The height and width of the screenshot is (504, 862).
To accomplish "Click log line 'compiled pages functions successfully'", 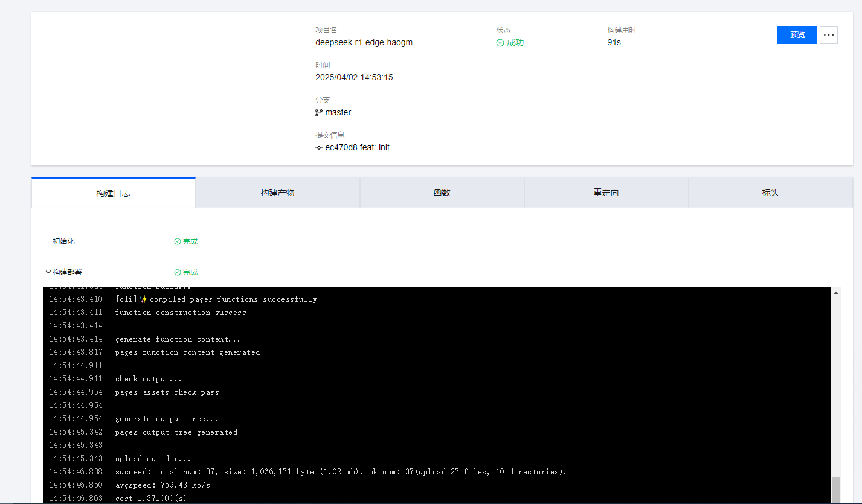I will 233,299.
